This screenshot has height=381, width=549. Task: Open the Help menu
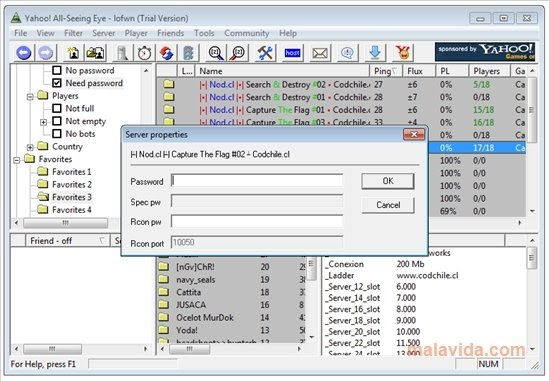click(x=288, y=33)
